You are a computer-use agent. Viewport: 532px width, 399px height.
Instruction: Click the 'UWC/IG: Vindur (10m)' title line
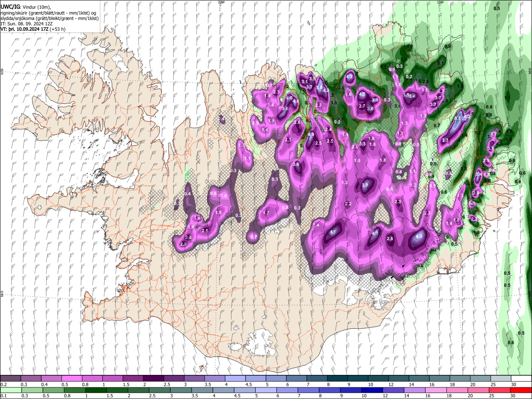point(25,7)
